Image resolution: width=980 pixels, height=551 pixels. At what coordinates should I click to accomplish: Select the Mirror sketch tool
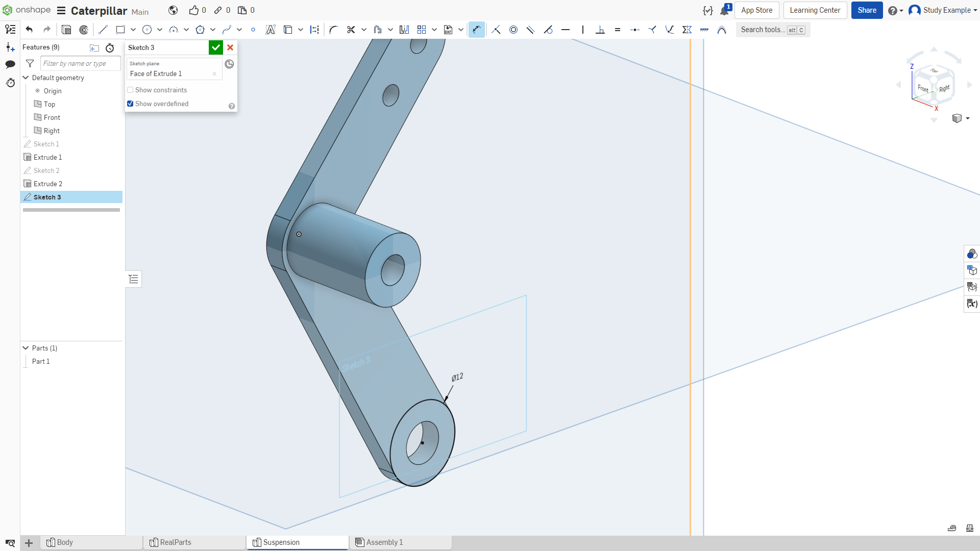point(404,30)
